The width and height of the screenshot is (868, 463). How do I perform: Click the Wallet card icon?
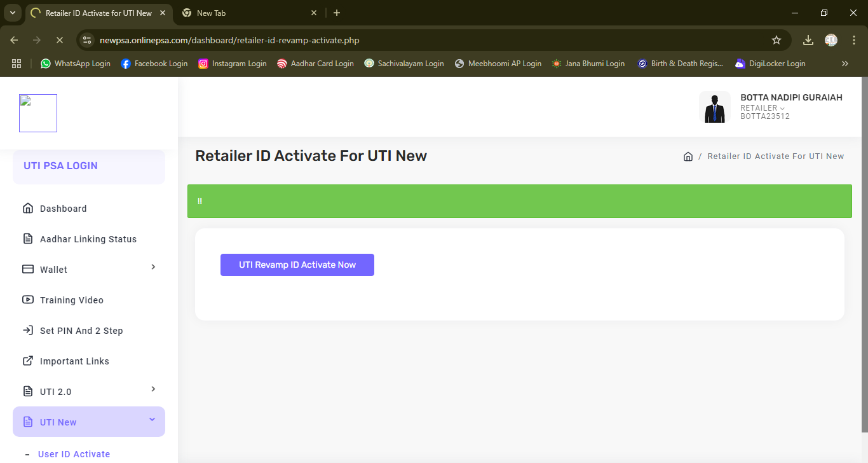pos(28,269)
